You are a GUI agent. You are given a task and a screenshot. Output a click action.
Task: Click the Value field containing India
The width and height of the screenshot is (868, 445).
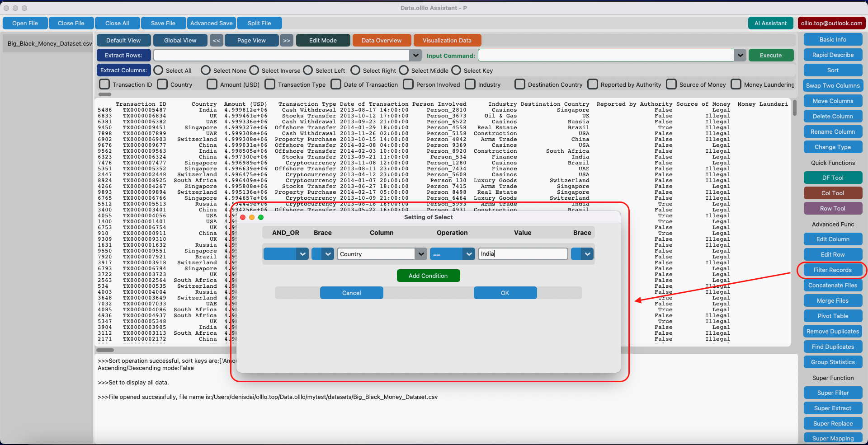[522, 254]
